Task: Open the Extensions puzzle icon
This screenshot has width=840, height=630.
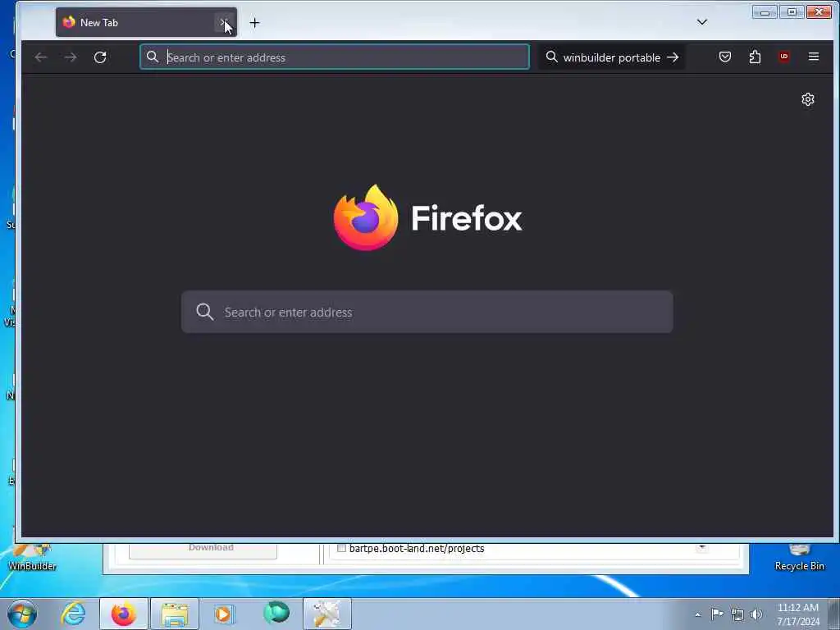Action: coord(755,57)
